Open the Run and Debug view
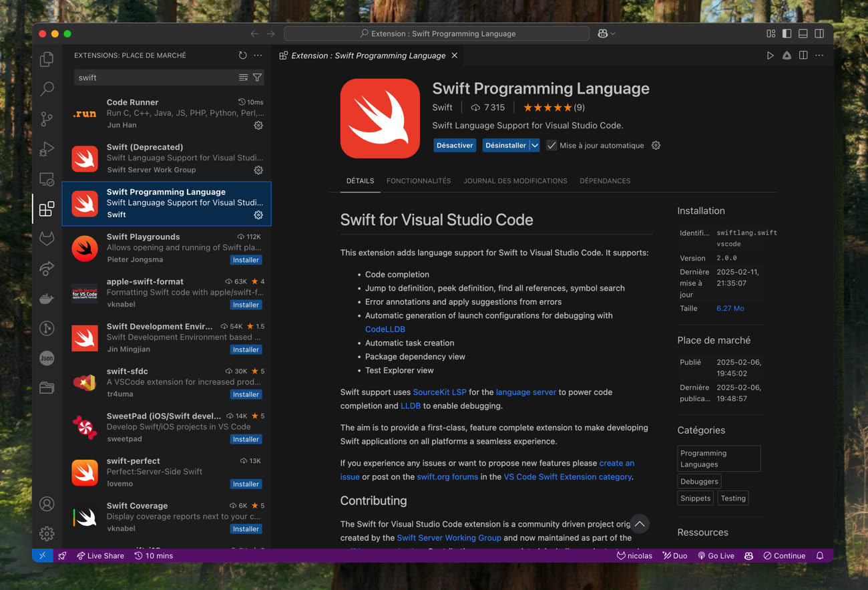 click(x=46, y=148)
